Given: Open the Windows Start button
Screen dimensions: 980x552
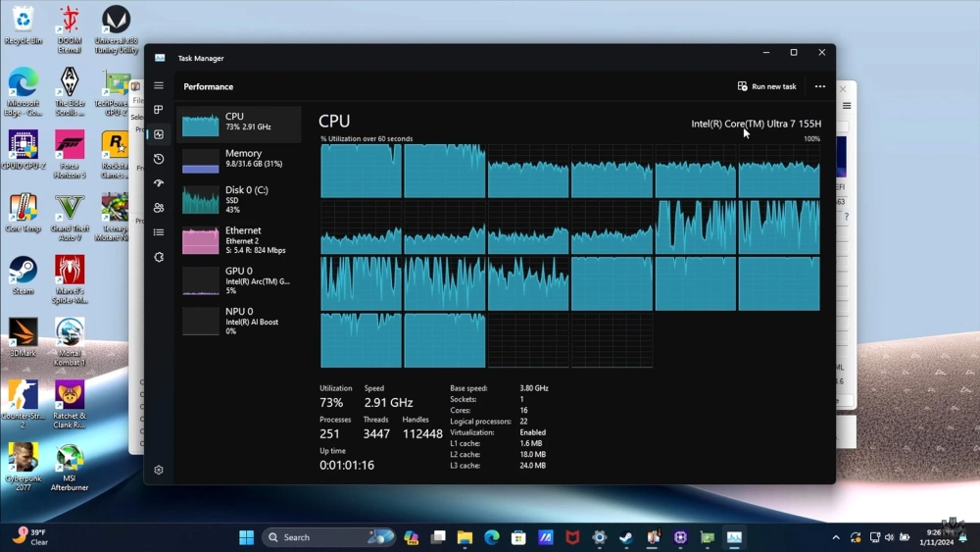Looking at the screenshot, I should [247, 537].
